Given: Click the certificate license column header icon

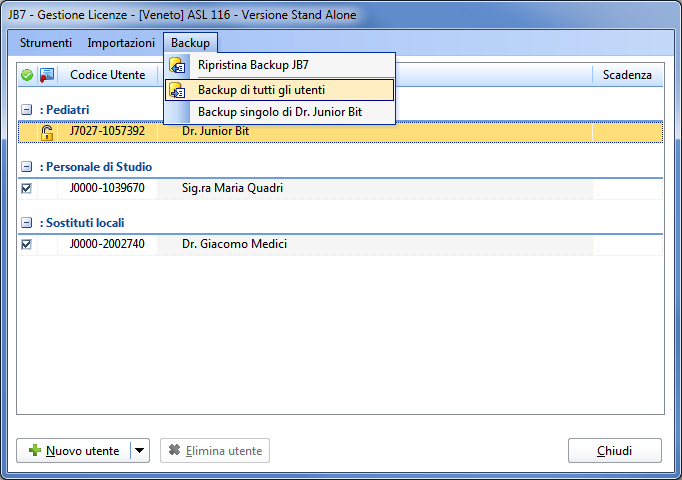Looking at the screenshot, I should [x=47, y=75].
